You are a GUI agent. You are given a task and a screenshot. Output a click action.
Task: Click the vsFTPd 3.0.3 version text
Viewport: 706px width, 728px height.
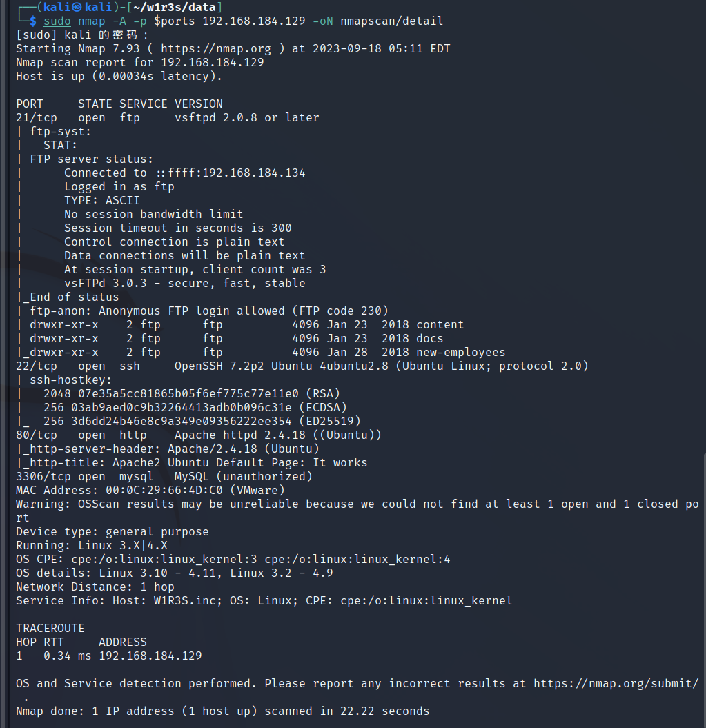point(106,283)
